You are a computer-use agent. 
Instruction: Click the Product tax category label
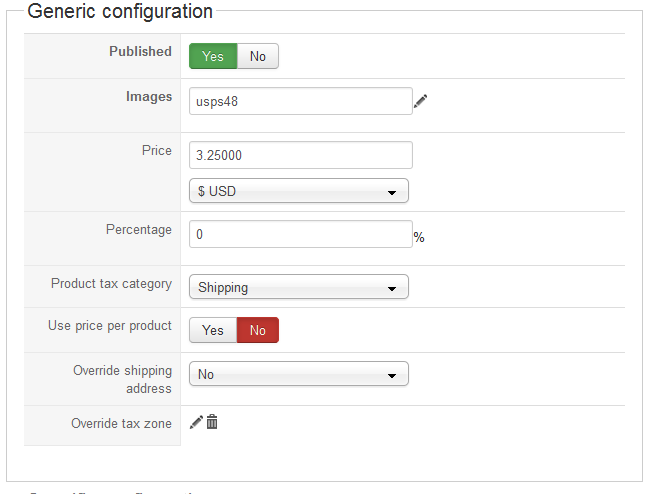[x=111, y=284]
